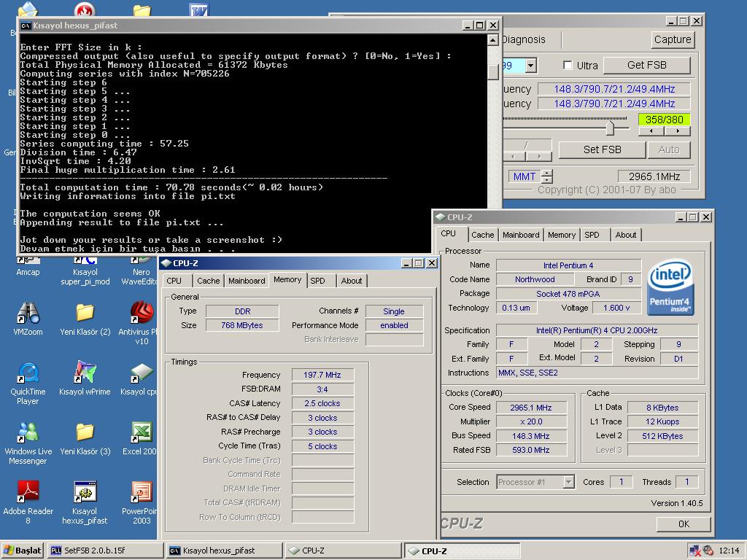Open Cache tab in Memory CPU-Z window
The image size is (747, 560).
tap(209, 281)
